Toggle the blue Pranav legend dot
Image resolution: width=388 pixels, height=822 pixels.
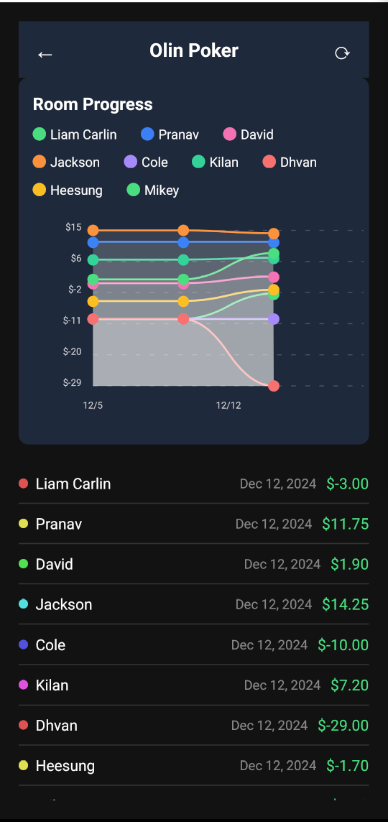coord(148,134)
